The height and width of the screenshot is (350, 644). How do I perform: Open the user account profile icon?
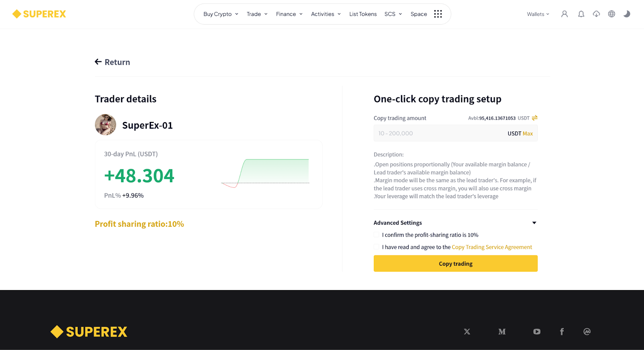coord(564,14)
